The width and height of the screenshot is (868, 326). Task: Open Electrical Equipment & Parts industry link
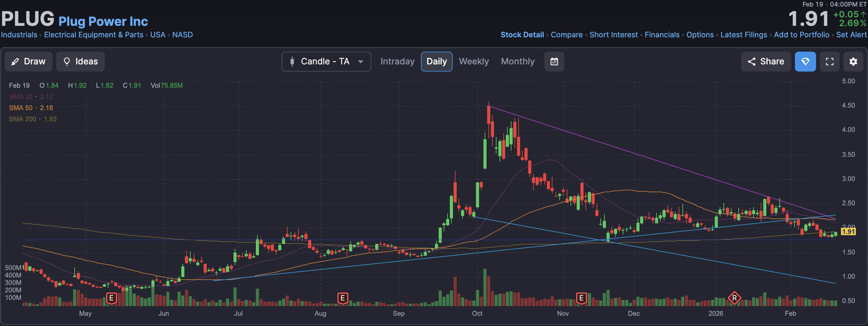(94, 35)
